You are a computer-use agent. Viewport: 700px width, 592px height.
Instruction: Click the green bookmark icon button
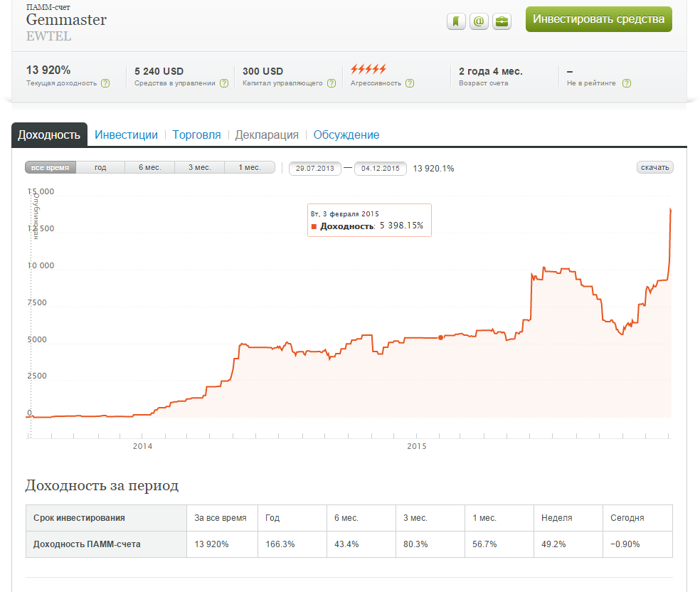tap(456, 21)
